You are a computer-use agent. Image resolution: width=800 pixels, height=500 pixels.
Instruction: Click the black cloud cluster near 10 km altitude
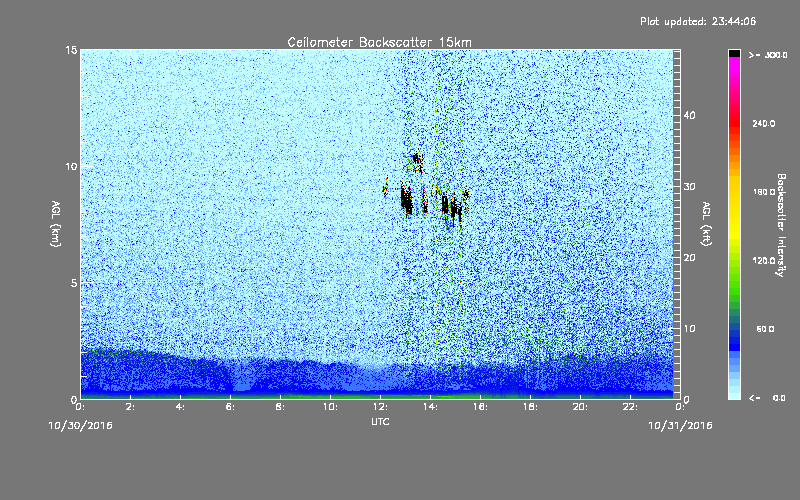417,161
